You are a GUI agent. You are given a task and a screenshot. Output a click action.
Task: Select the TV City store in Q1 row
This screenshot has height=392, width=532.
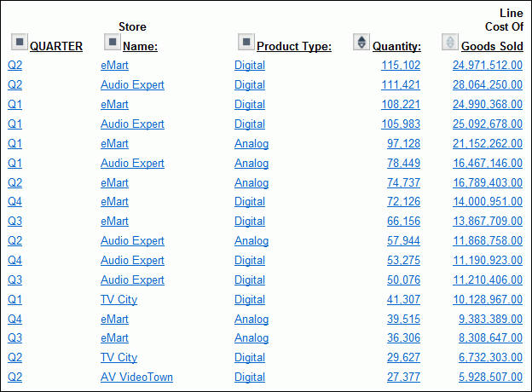119,300
